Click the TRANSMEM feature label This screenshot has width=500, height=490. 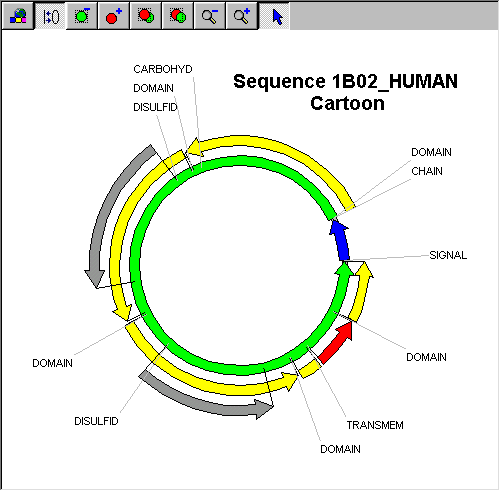375,425
